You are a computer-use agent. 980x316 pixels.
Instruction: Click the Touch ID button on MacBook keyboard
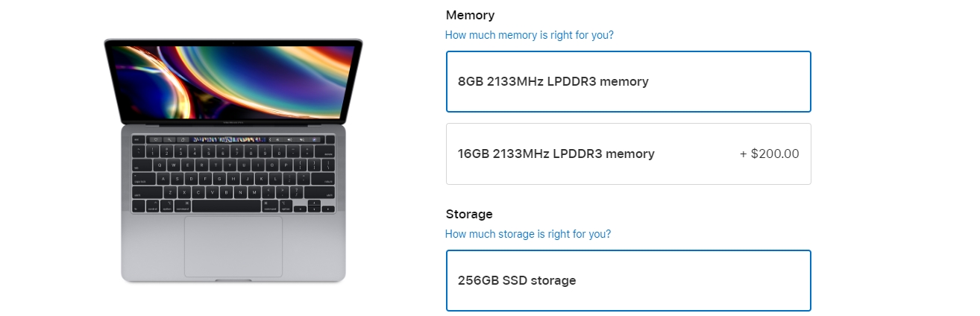[x=330, y=139]
